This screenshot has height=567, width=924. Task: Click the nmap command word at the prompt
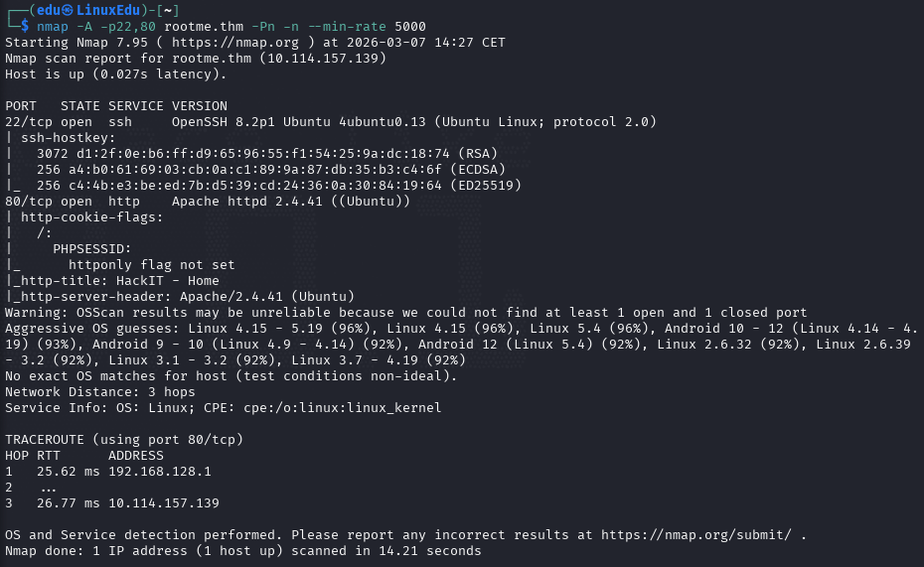tap(53, 27)
